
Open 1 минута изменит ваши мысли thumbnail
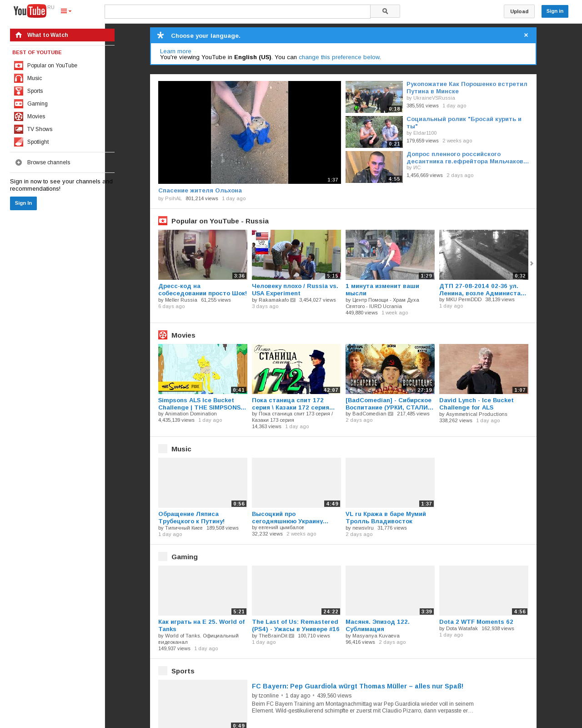390,255
